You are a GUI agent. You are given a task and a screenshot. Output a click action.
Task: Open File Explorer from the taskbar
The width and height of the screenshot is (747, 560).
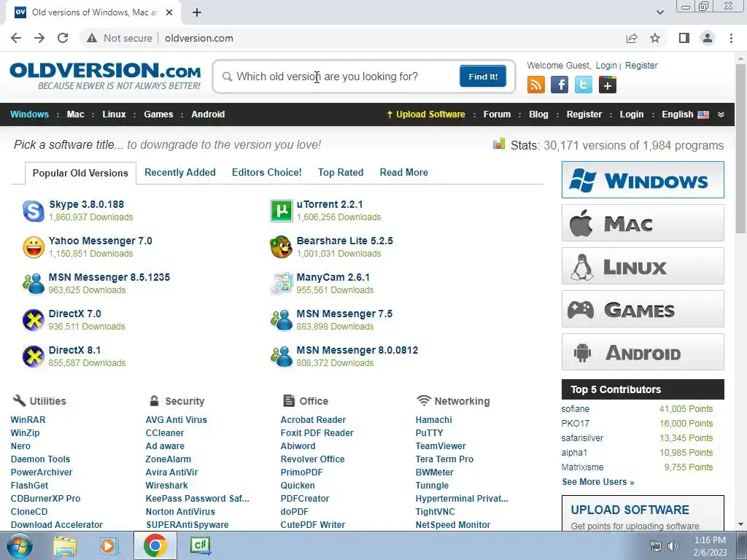(x=64, y=545)
